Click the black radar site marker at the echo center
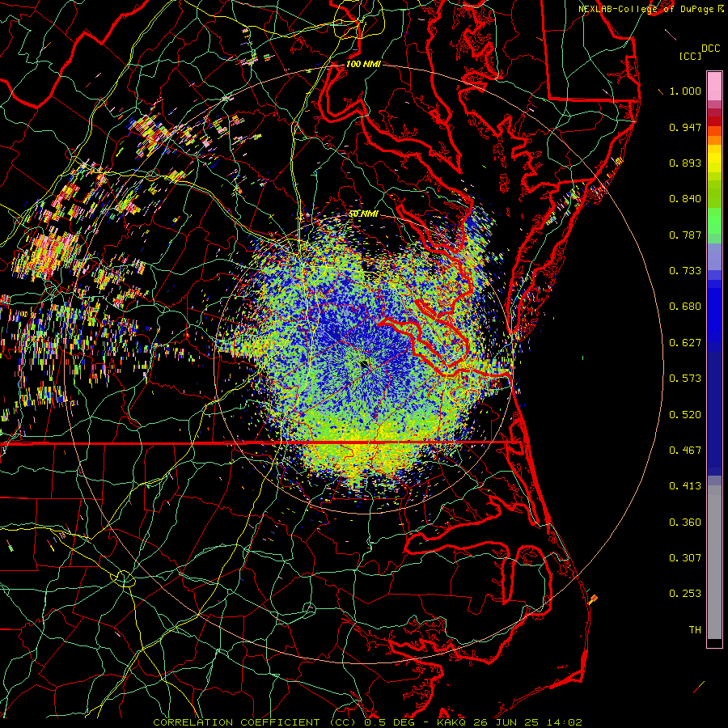 (365, 365)
